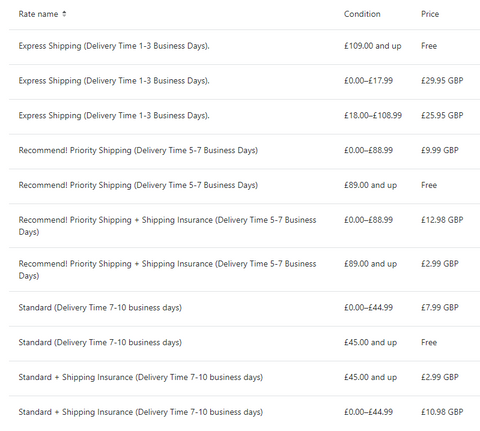
Task: Open Standard + Shipping Insurance £10.98 GBP rate
Action: pyautogui.click(x=244, y=413)
